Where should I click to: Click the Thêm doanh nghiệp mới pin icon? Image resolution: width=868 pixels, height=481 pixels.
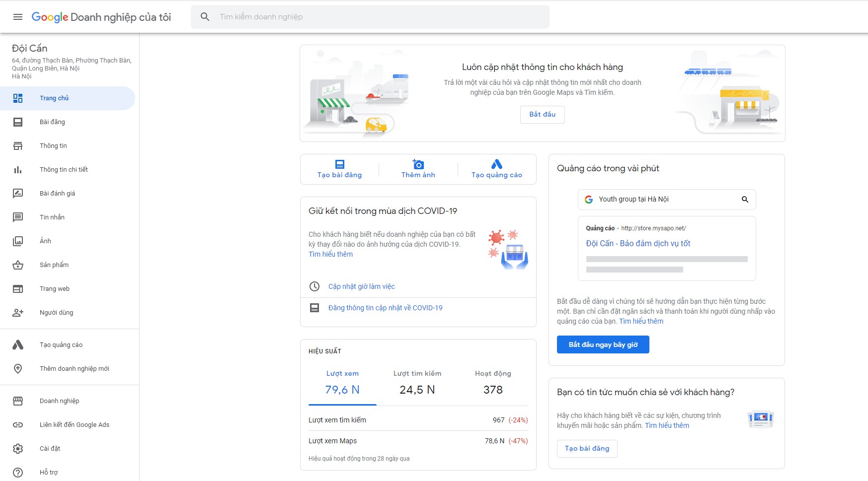[18, 369]
